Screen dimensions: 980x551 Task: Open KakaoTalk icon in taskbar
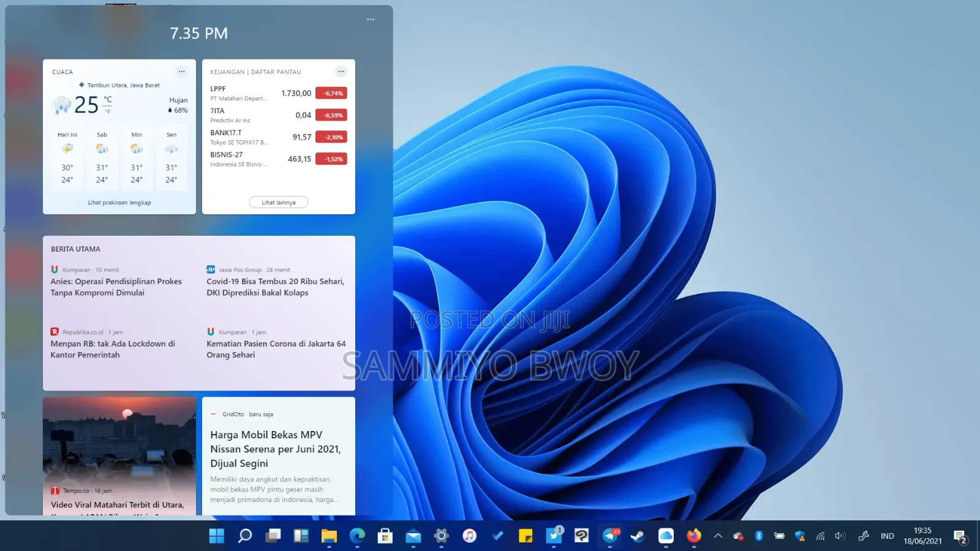[582, 536]
